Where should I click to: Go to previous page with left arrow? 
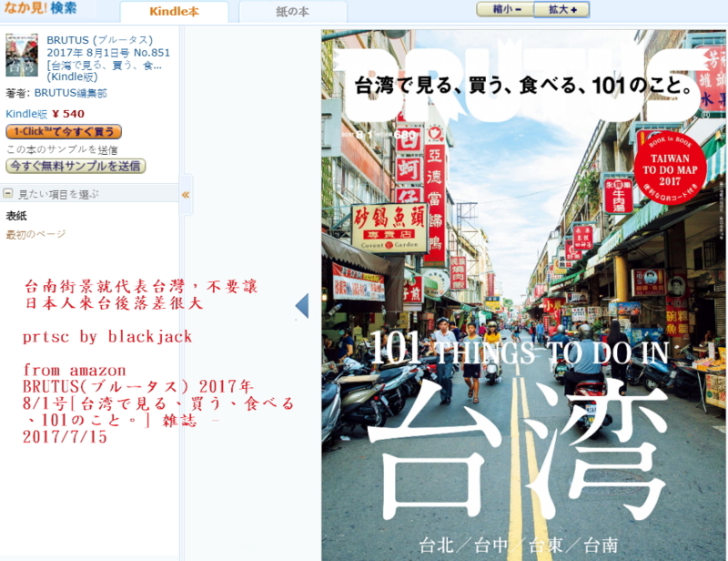[302, 306]
